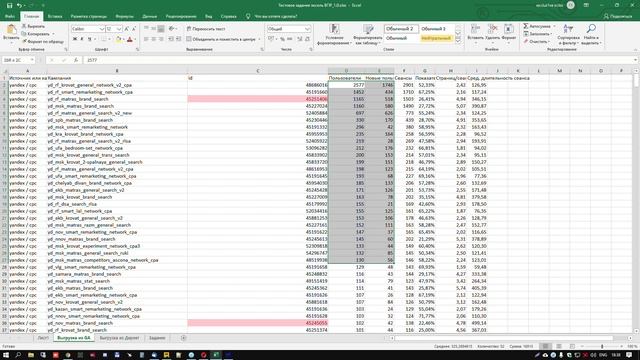This screenshot has height=360, width=640.
Task: Toggle bold (Ж) formatting
Action: click(75, 39)
